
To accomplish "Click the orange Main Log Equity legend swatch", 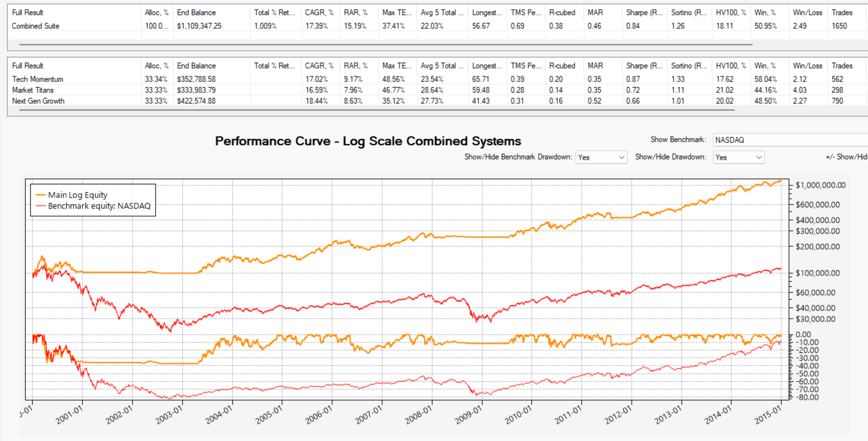I will pos(41,195).
